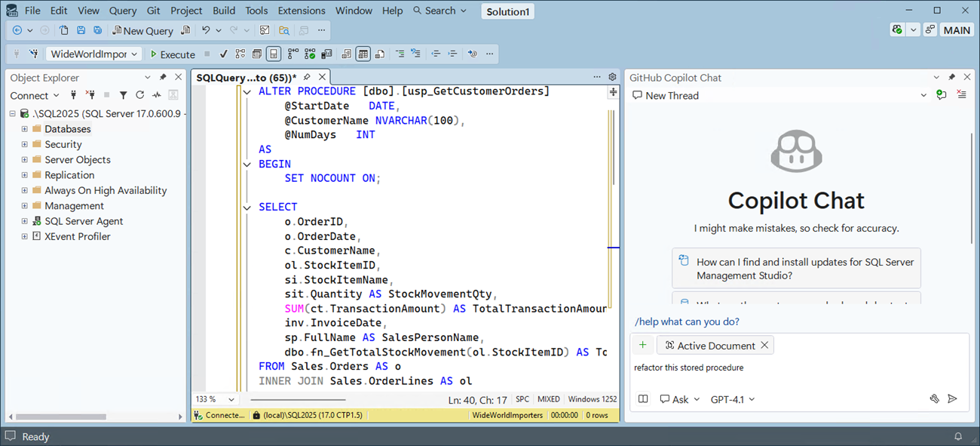Open the Project menu
The height and width of the screenshot is (446, 980).
pyautogui.click(x=186, y=11)
